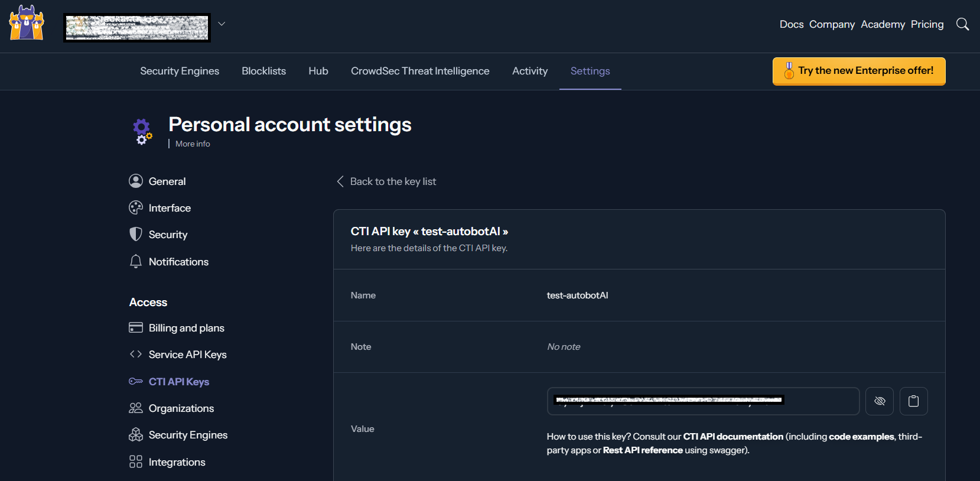Open the Company link

tap(832, 24)
